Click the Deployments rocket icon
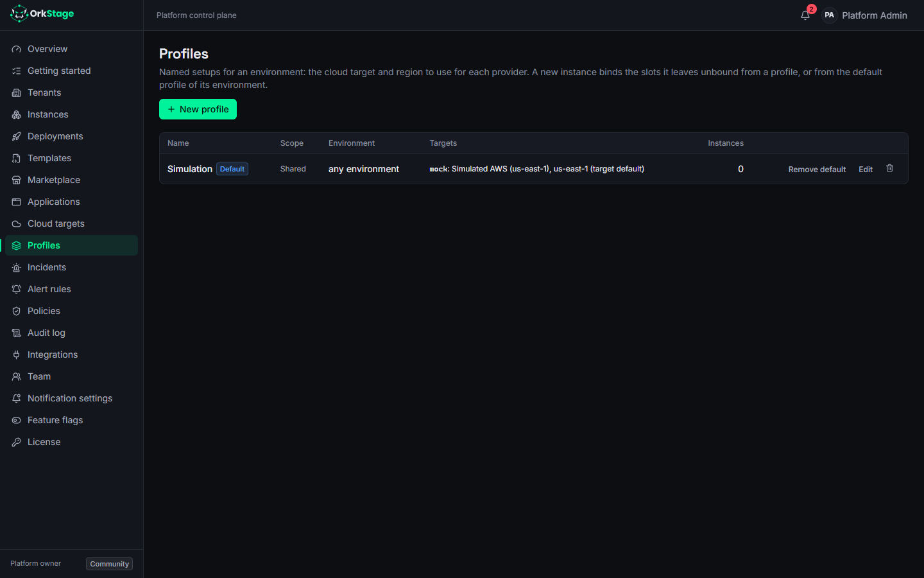Viewport: 924px width, 578px height. click(17, 136)
